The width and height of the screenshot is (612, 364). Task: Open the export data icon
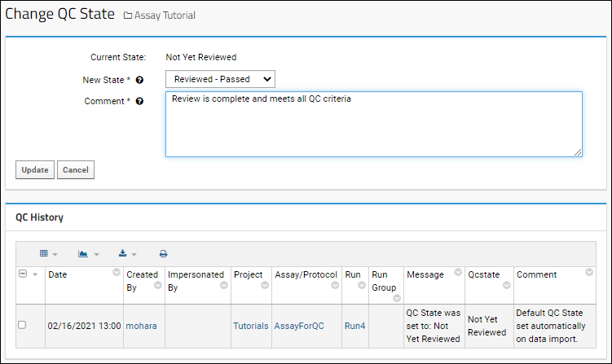coord(122,253)
